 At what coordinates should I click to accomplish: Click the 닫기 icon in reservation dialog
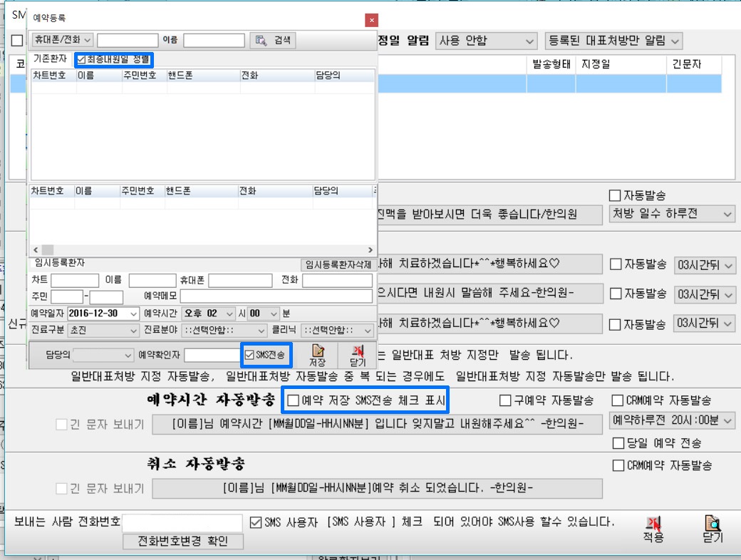[357, 353]
